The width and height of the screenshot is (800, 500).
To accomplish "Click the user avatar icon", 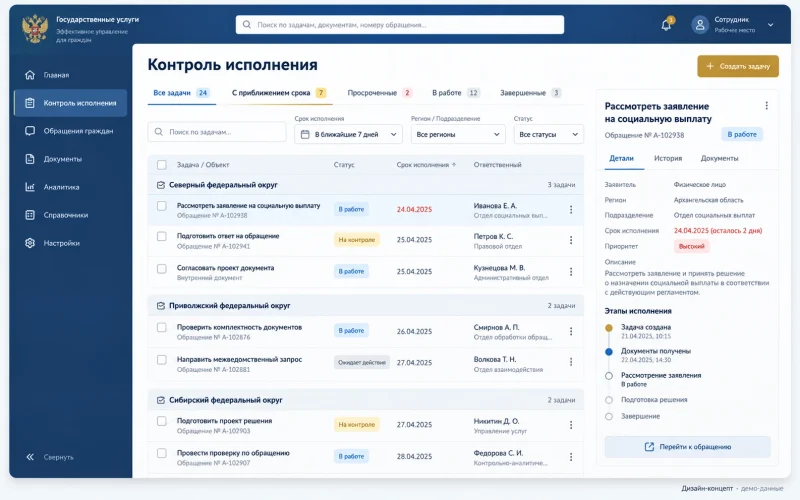I will 700,24.
